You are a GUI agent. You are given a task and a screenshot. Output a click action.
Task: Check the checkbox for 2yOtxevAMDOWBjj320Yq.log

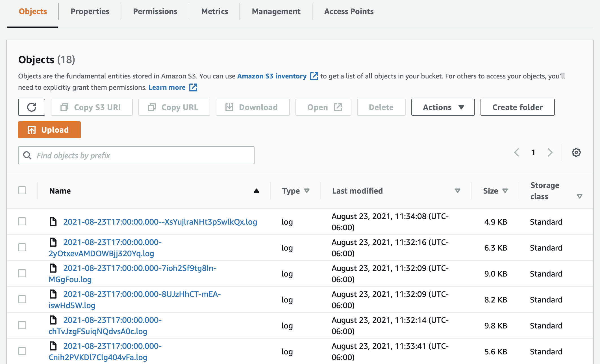pyautogui.click(x=22, y=247)
